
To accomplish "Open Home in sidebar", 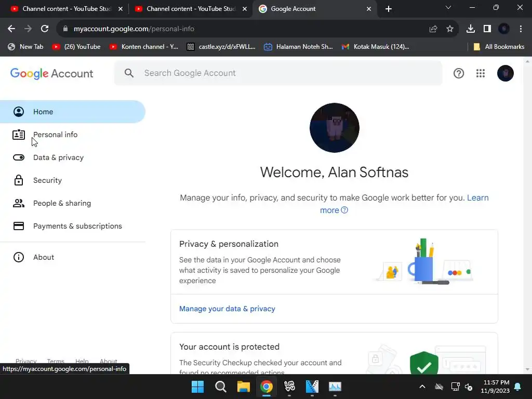I will (x=73, y=112).
